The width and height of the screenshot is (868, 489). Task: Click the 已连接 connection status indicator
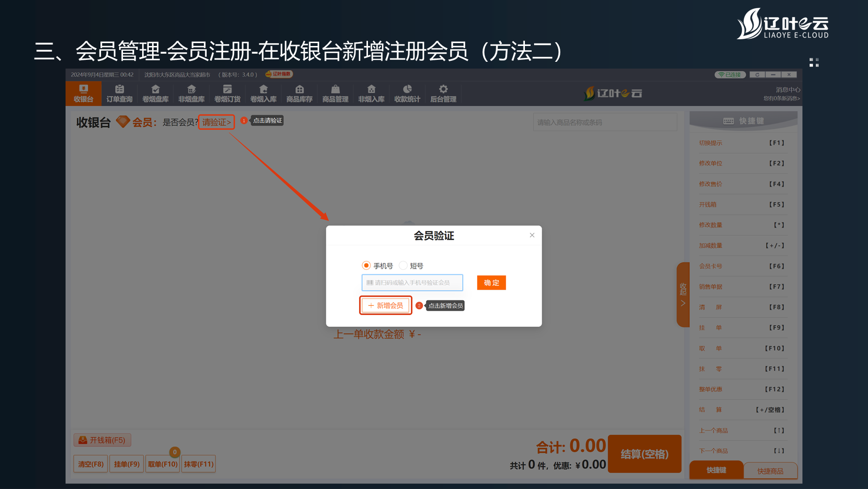tap(730, 74)
